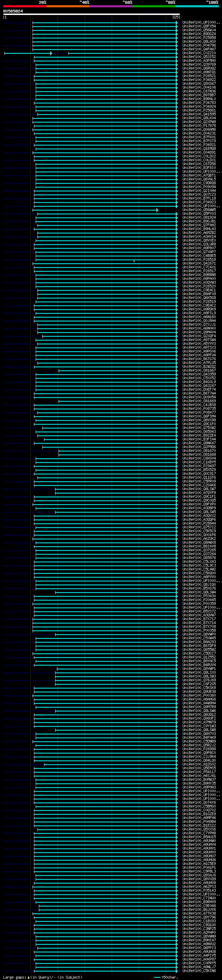Select hit UniRef100_P28844

199,523
